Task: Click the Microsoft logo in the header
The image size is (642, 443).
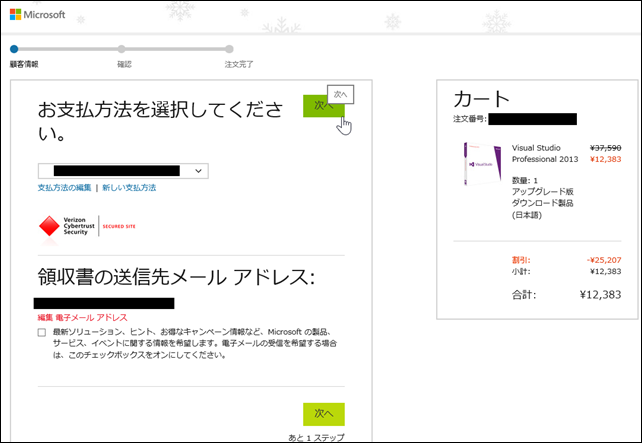Action: click(x=37, y=15)
